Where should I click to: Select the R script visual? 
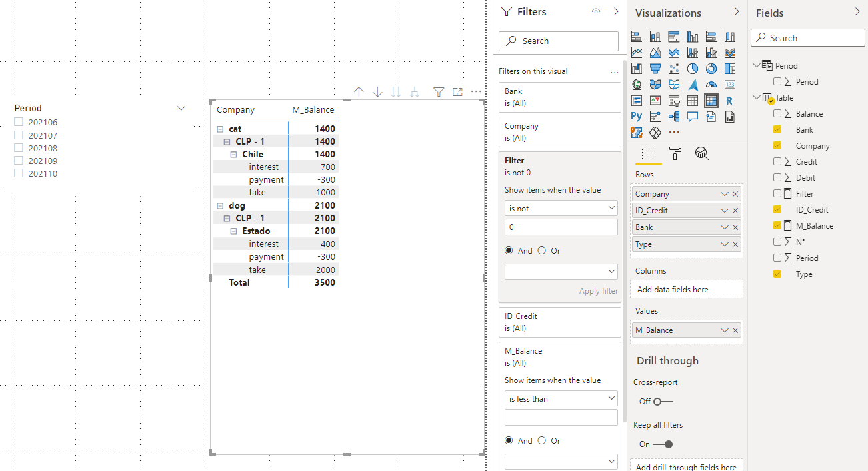[x=730, y=101]
